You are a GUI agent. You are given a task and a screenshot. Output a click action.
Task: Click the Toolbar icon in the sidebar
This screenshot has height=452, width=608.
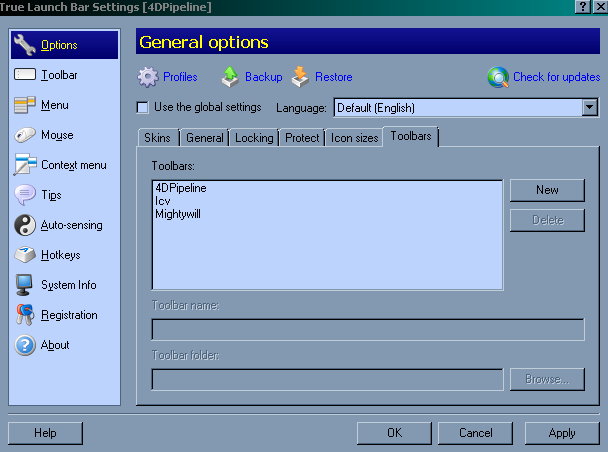tap(25, 74)
